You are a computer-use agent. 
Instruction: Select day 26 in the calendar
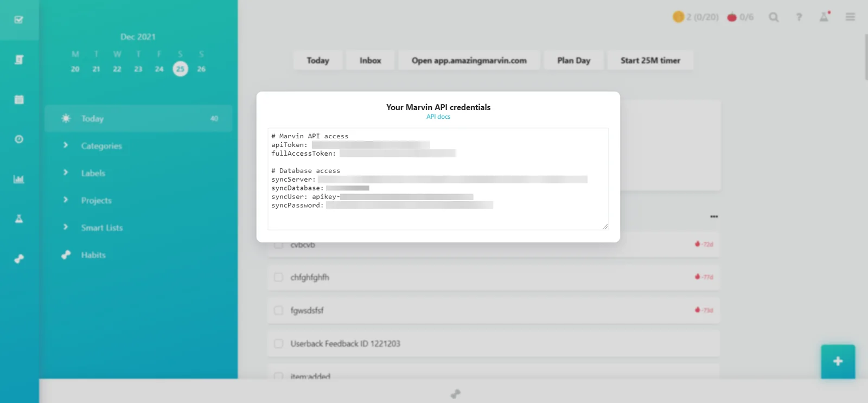pos(201,69)
